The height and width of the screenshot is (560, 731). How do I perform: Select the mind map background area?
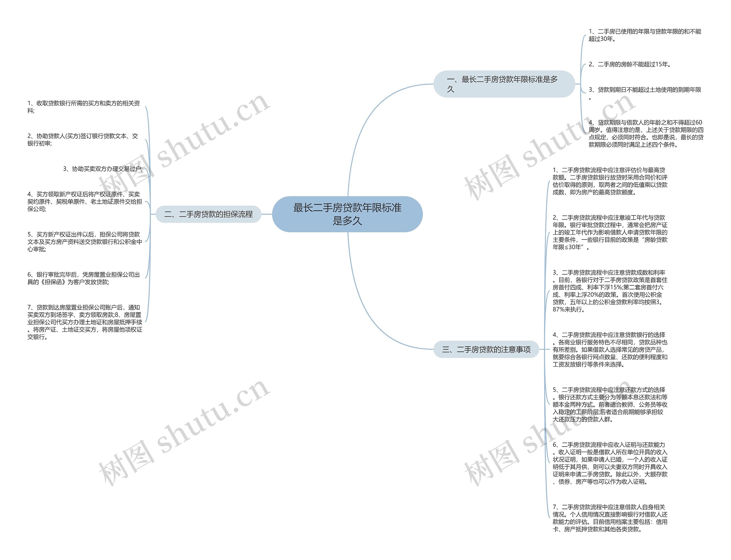click(365, 280)
